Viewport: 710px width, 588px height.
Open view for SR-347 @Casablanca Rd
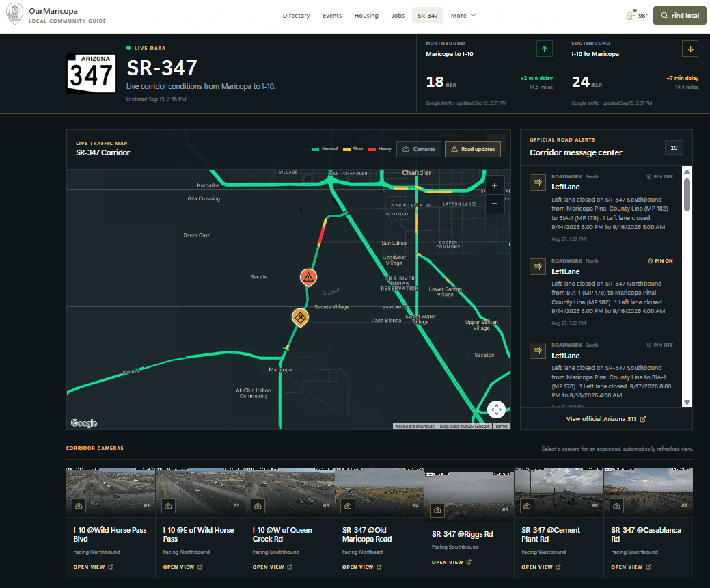(631, 567)
